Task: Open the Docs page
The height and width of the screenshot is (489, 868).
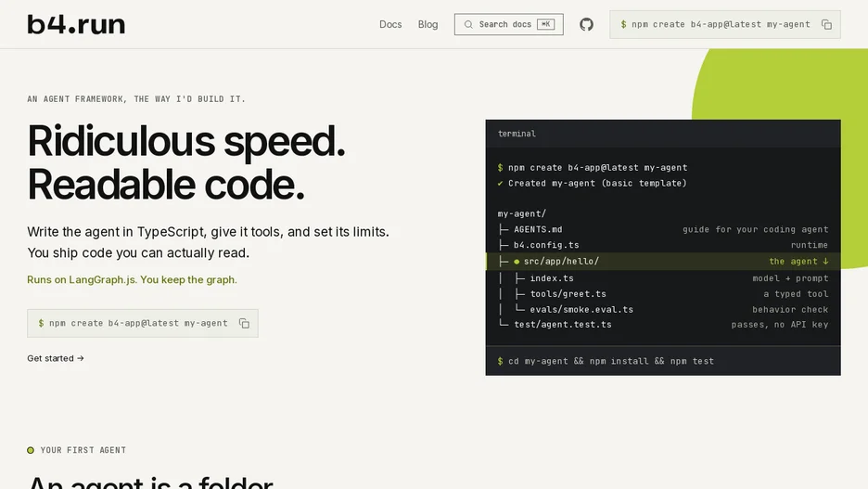Action: [390, 24]
